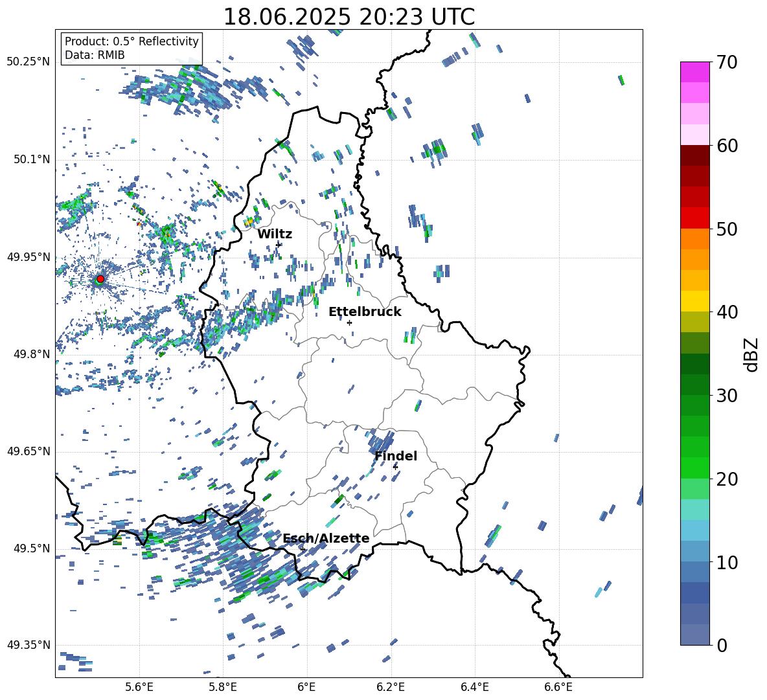Click the 0 colorbar tick label
The image size is (767, 700).
pyautogui.click(x=722, y=645)
